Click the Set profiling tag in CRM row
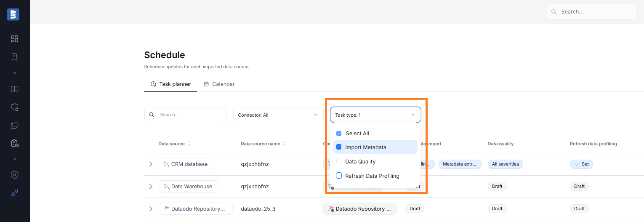Image resolution: width=644 pixels, height=222 pixels. click(581, 164)
